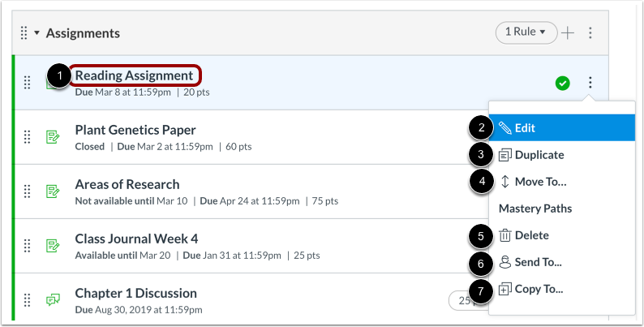The height and width of the screenshot is (327, 644).
Task: Expand the 1 Rule dropdown
Action: 526,32
